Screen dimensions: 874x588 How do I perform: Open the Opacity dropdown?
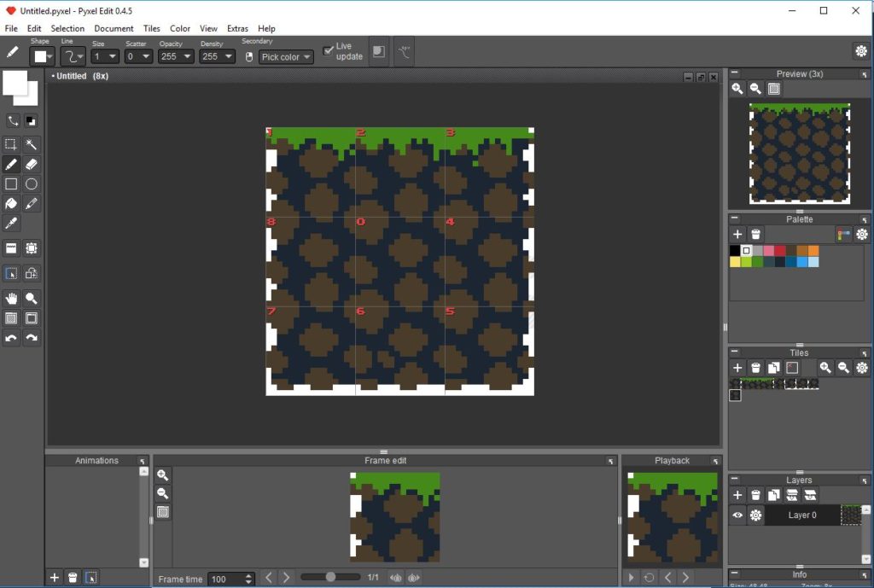coord(176,56)
